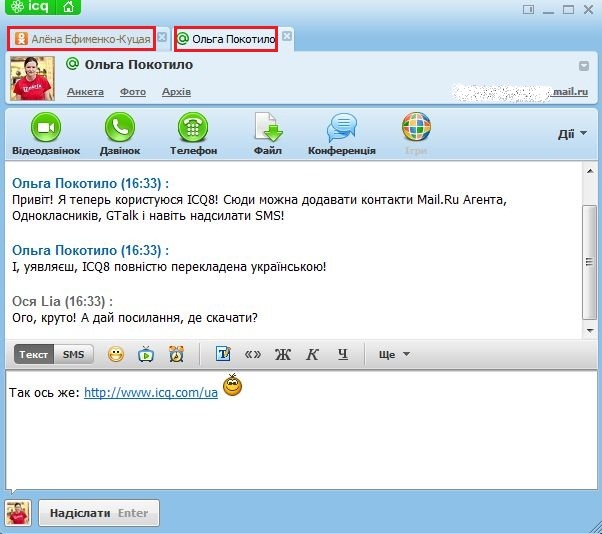Toggle bold text formatting (Ж)

[282, 354]
